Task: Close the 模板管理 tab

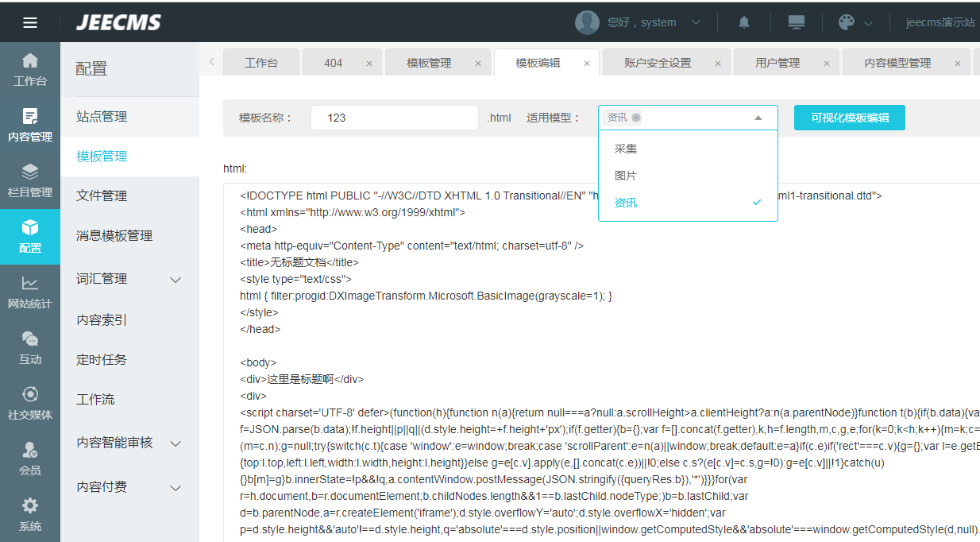Action: 478,64
